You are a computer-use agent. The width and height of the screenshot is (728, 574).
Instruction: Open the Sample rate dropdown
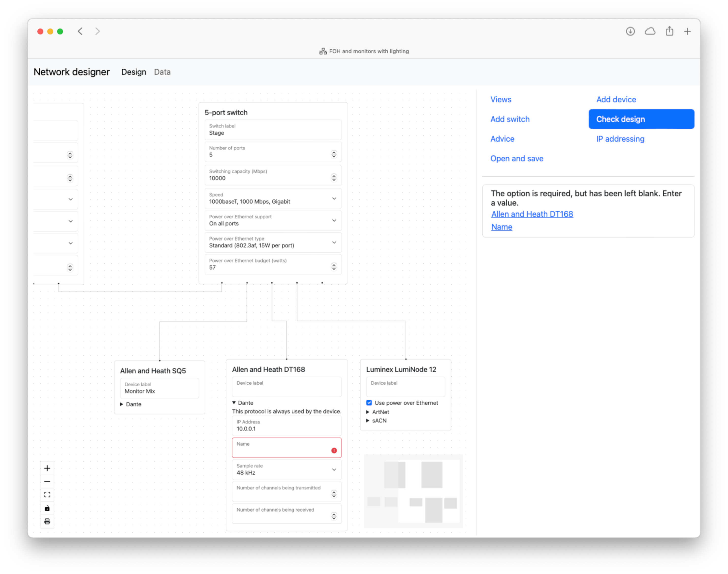[286, 469]
